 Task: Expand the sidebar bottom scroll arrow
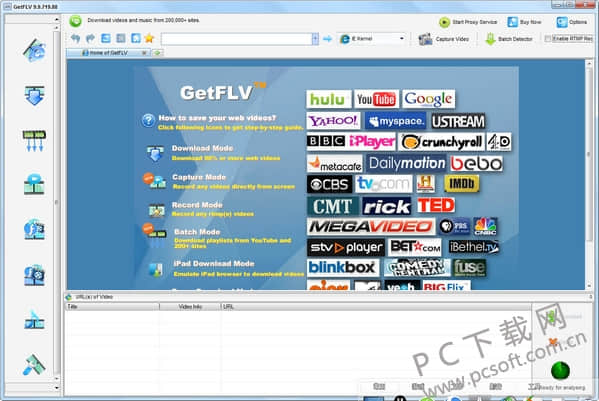pos(57,388)
